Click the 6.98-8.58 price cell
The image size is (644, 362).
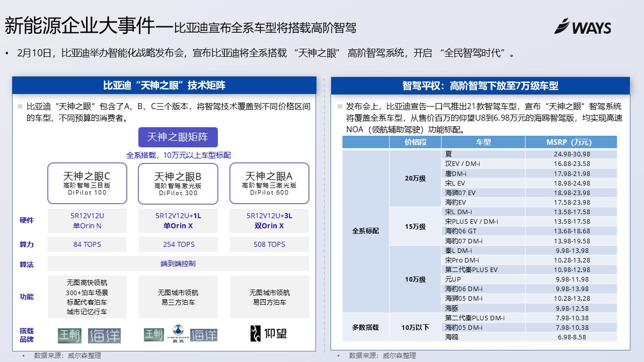point(572,337)
